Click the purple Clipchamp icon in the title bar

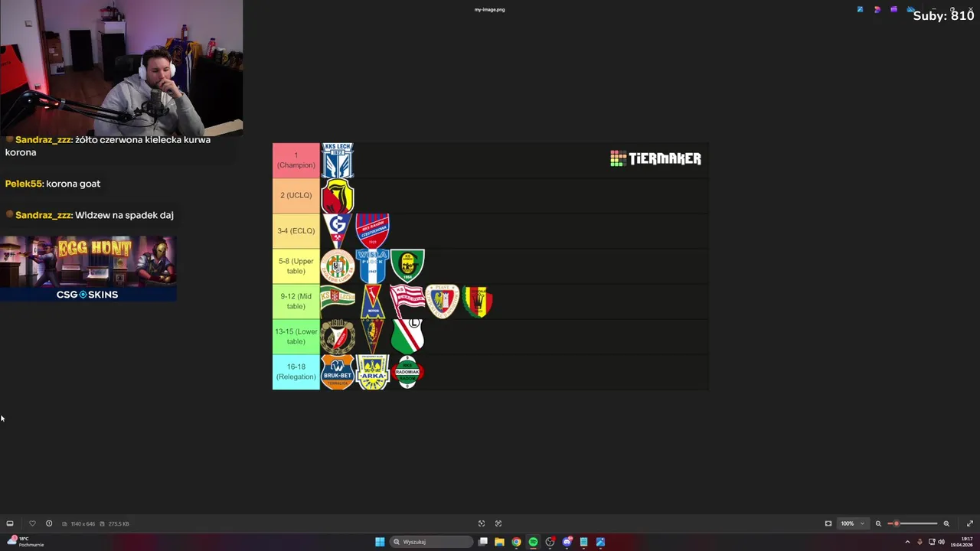coord(893,9)
